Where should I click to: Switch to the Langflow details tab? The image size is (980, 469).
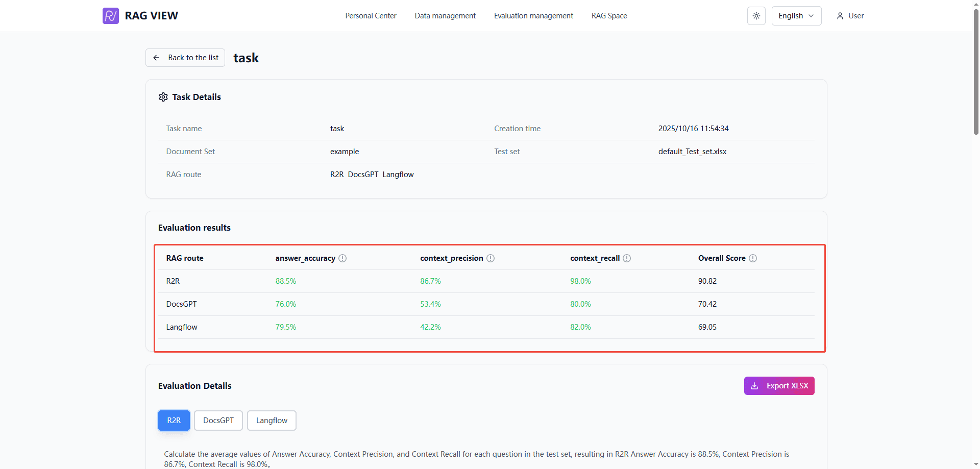tap(272, 420)
